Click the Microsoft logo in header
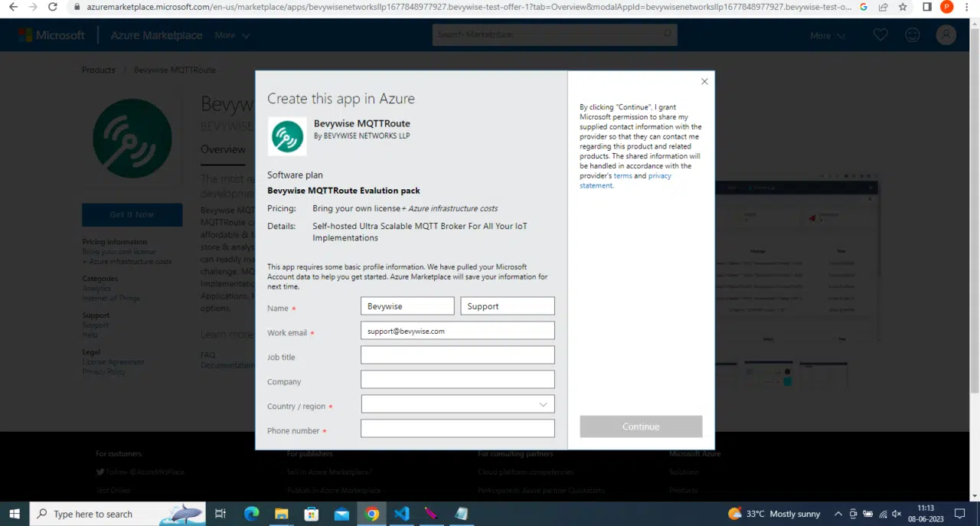 pos(51,35)
